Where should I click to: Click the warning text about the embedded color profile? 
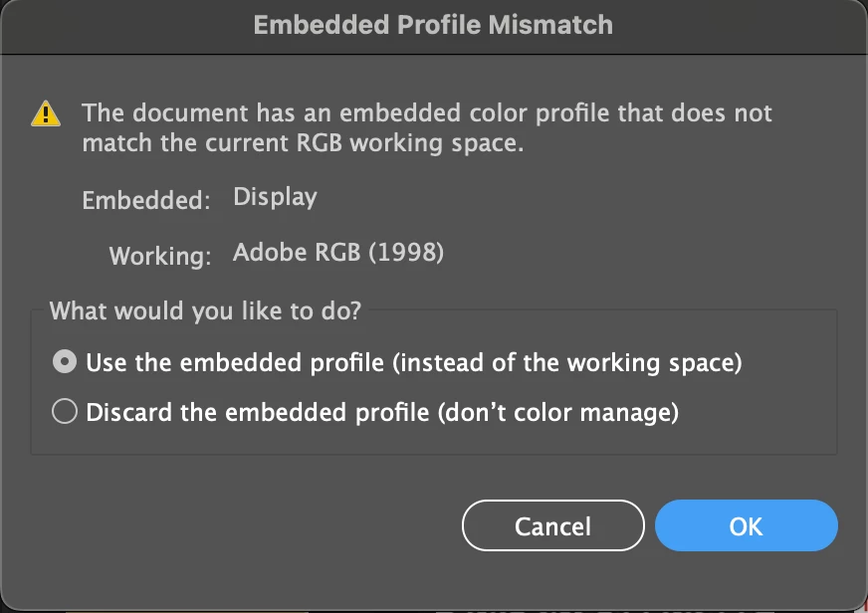[x=426, y=113]
